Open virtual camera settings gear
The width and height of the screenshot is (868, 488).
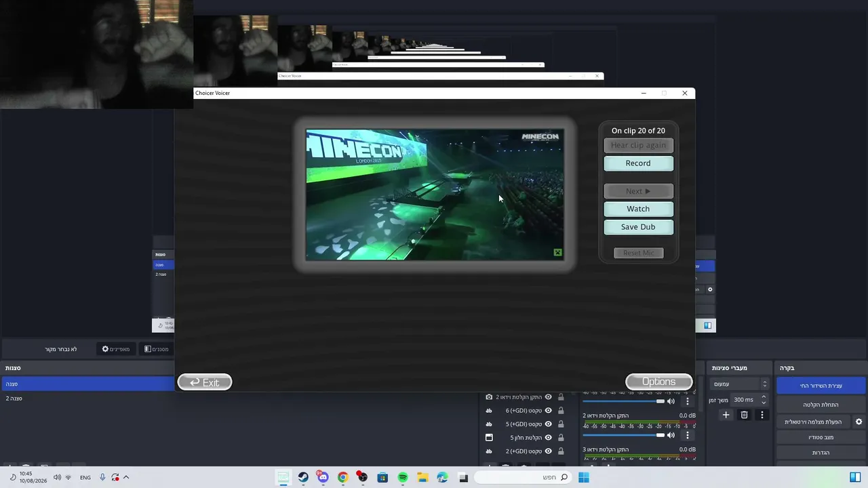click(x=859, y=422)
